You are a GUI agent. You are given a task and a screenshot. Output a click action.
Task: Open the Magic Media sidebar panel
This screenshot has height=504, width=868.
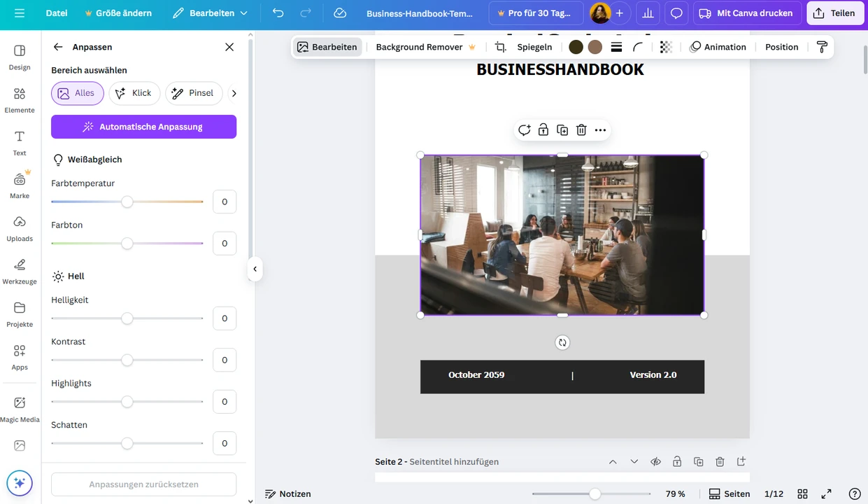click(x=20, y=409)
